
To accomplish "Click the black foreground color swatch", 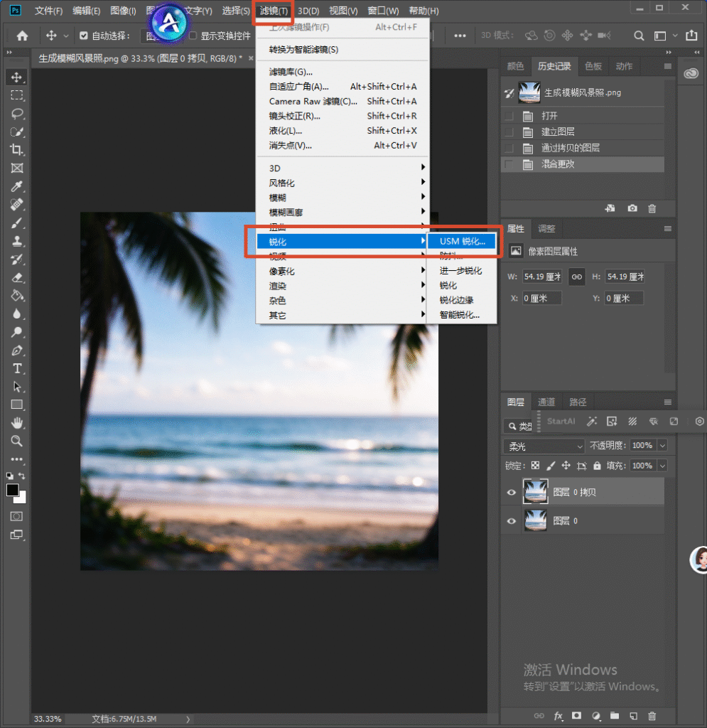I will (x=13, y=490).
